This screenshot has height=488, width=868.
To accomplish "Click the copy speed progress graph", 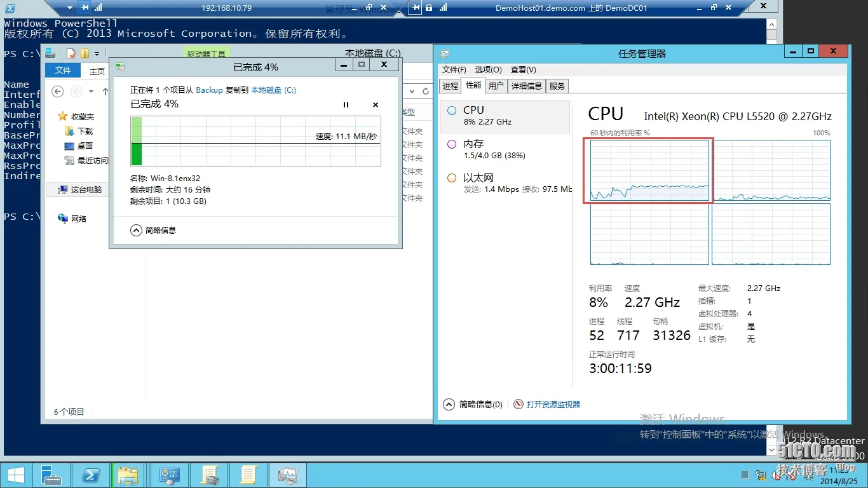I will (x=255, y=141).
